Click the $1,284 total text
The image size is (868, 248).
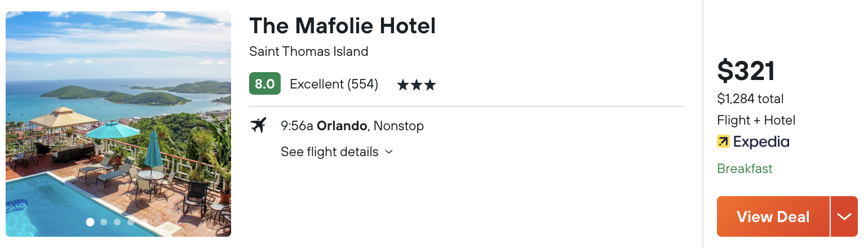click(750, 99)
